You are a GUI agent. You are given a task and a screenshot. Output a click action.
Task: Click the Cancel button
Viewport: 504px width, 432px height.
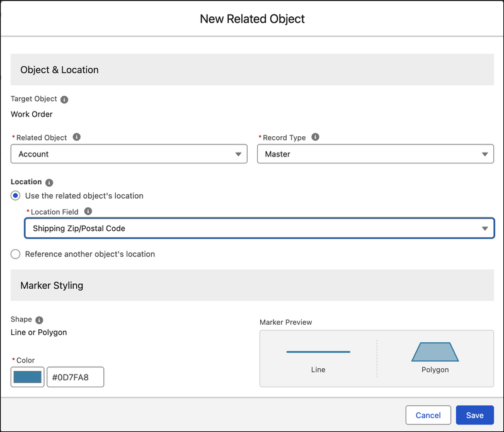(x=428, y=415)
